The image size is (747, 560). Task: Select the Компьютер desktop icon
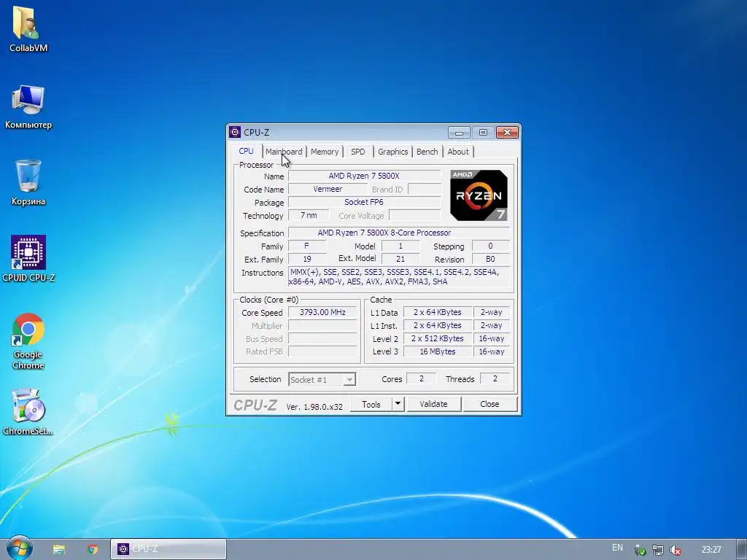(x=28, y=106)
